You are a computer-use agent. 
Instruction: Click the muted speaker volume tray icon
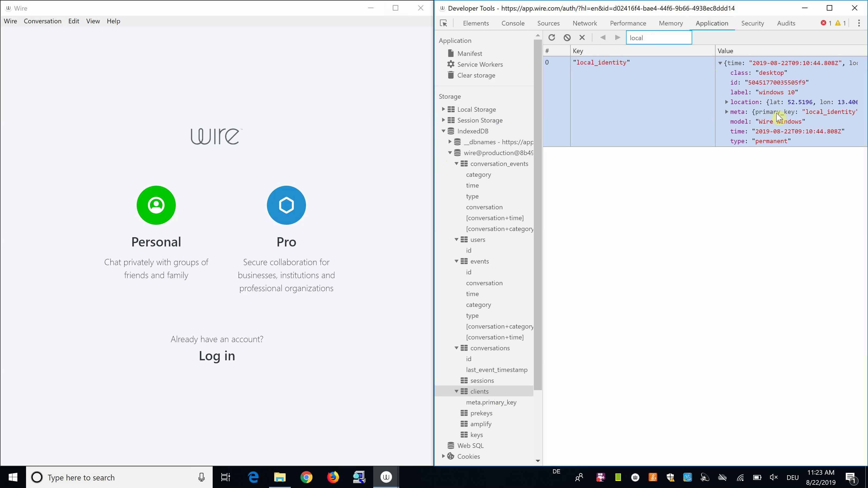pos(774,477)
